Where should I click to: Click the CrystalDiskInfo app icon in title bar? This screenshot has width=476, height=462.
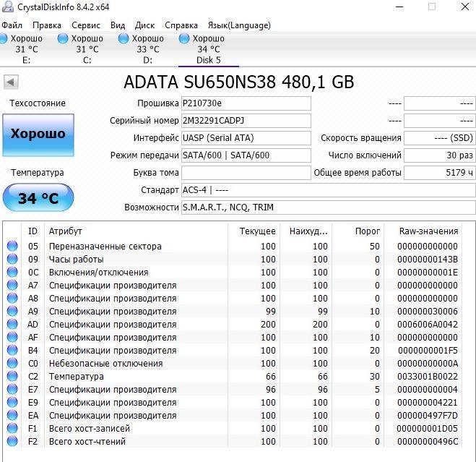tap(8, 7)
